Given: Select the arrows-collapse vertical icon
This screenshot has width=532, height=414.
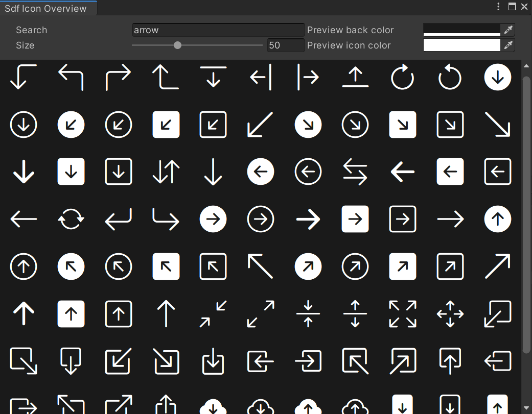Looking at the screenshot, I should (x=308, y=314).
